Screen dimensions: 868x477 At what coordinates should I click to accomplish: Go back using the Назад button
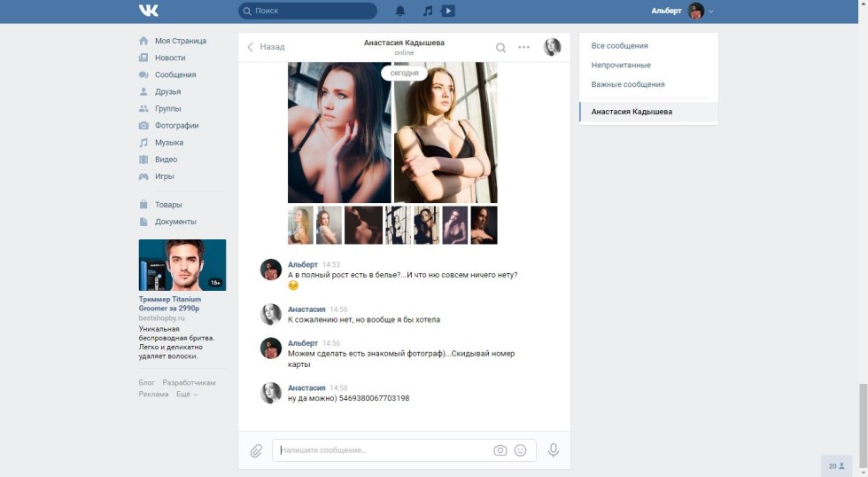[x=266, y=47]
